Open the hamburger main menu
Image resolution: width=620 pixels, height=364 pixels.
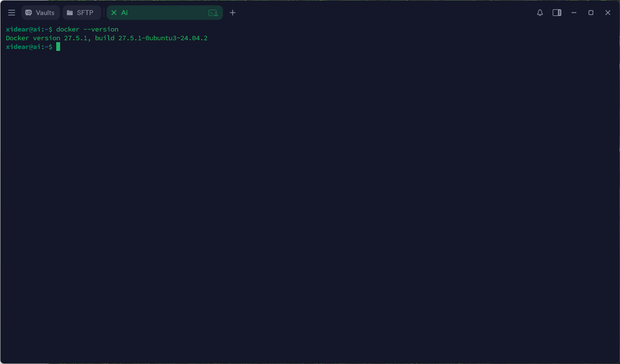coord(12,13)
